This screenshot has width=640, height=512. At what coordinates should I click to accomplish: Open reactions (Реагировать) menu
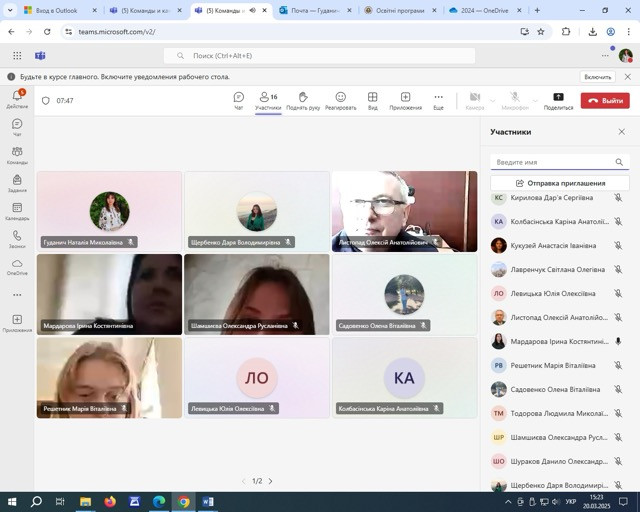340,101
